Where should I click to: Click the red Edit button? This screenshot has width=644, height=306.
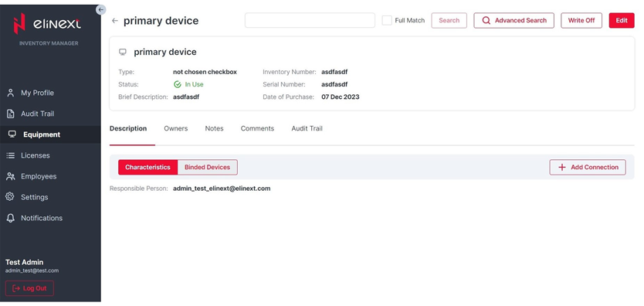point(622,21)
